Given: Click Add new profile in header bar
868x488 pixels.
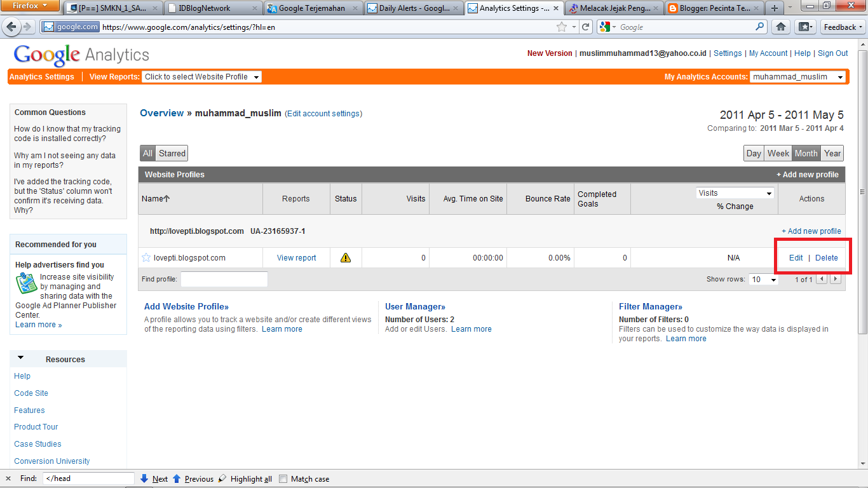Looking at the screenshot, I should 808,175.
